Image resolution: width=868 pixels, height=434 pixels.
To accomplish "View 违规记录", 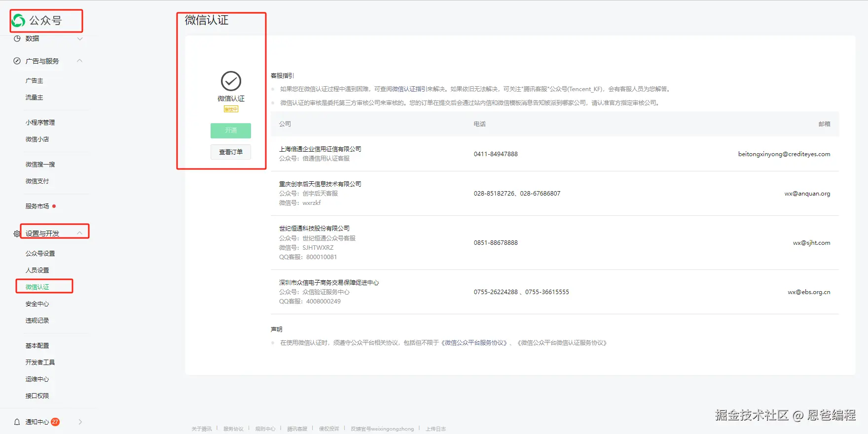I will coord(37,321).
